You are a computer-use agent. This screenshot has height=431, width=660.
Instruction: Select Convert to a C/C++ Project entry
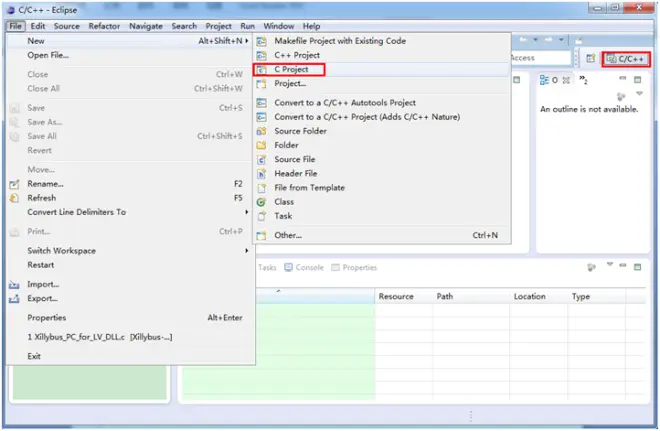click(x=381, y=117)
